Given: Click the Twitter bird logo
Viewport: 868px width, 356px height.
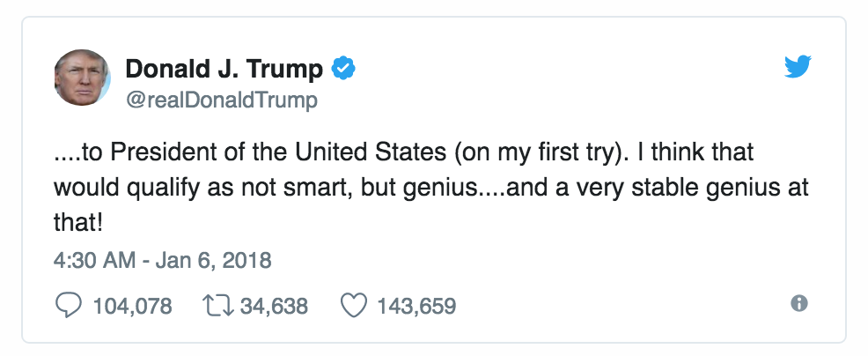Looking at the screenshot, I should [x=798, y=67].
